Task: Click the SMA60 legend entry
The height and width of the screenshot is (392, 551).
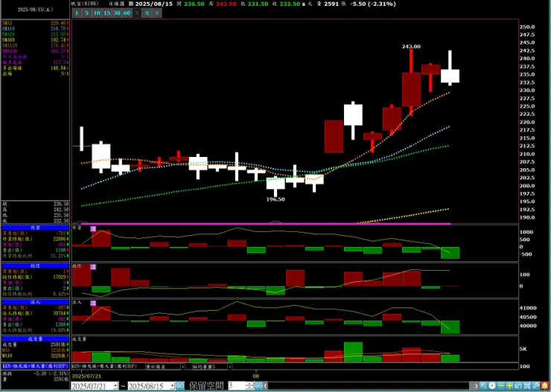Action: click(35, 39)
